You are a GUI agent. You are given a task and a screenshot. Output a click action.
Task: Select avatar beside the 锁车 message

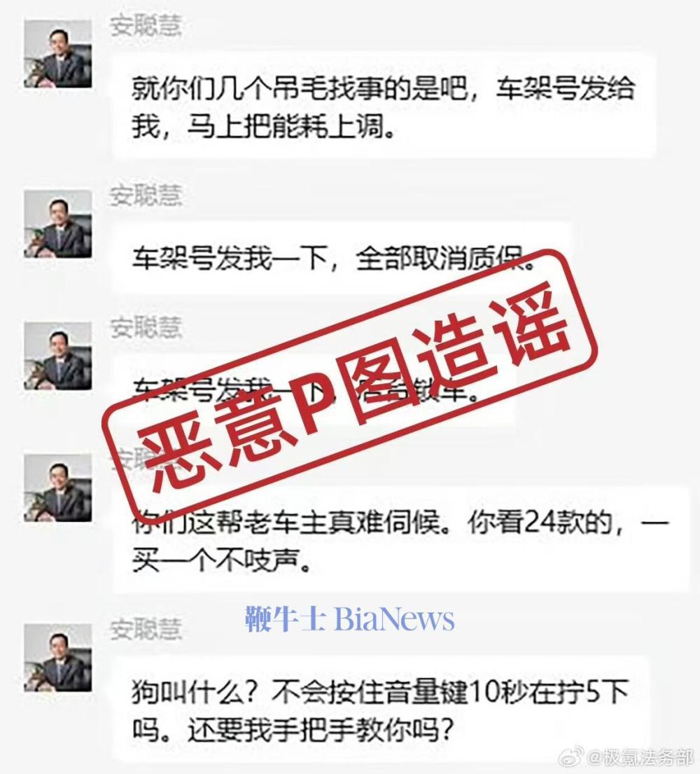tap(57, 356)
